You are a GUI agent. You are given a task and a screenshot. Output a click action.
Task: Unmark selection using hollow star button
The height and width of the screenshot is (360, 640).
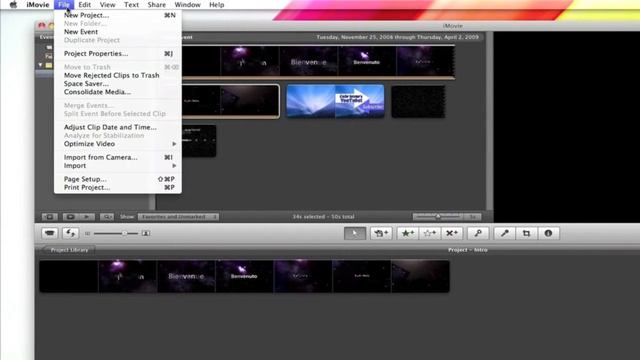[x=429, y=233]
